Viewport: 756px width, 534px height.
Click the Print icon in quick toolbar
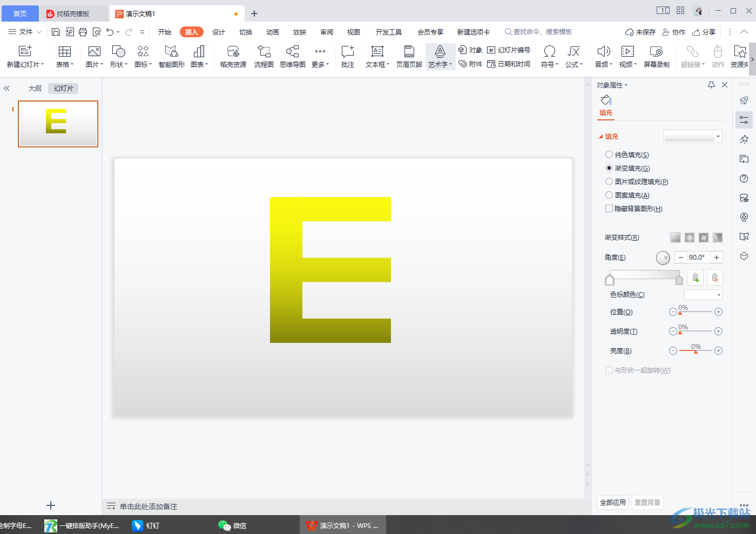83,32
